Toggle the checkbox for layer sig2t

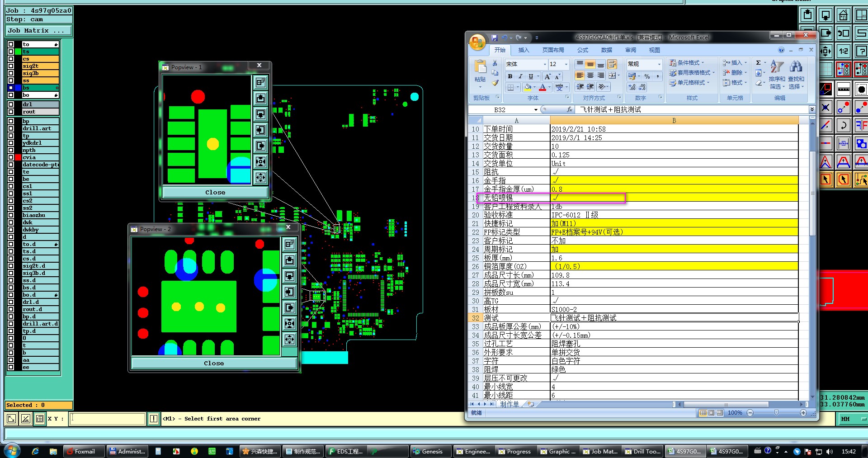point(11,66)
